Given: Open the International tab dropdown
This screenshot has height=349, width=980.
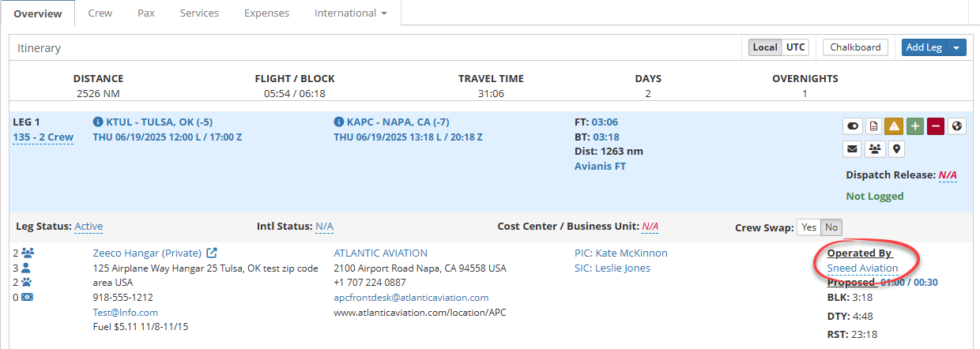Looking at the screenshot, I should pos(350,13).
